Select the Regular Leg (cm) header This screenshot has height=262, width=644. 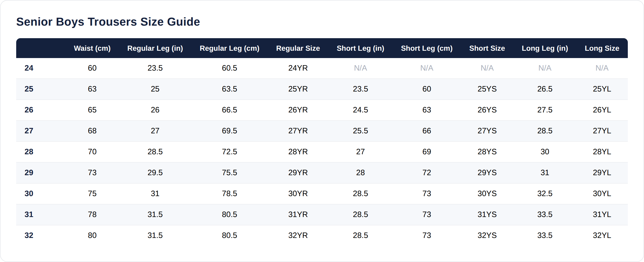[230, 48]
